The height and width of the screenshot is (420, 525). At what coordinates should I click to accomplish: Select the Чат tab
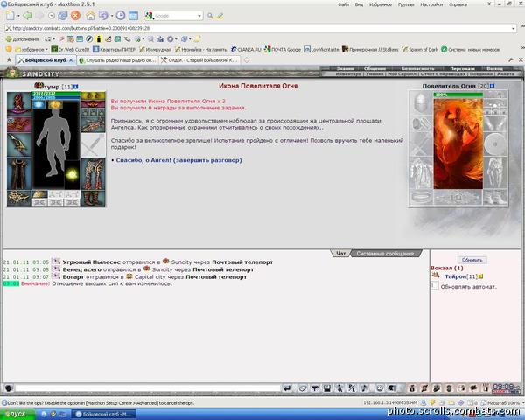pyautogui.click(x=341, y=254)
